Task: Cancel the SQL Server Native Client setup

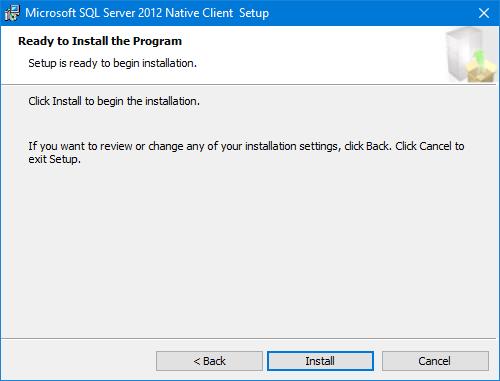Action: click(x=435, y=361)
